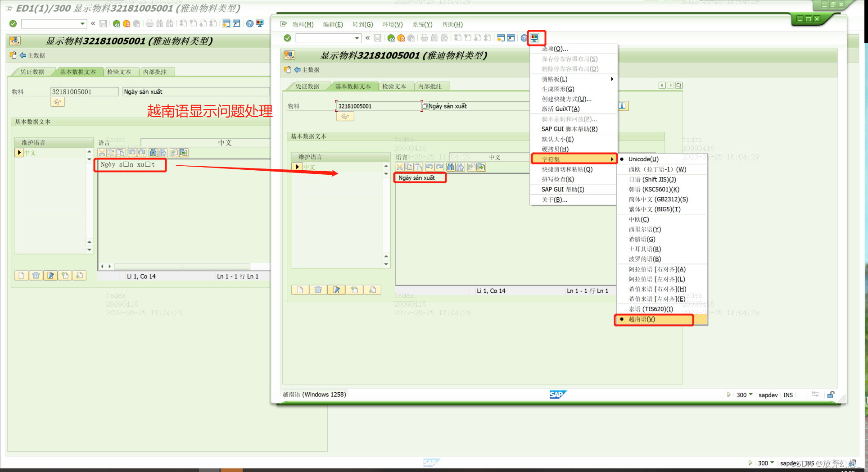Click Generate Shortcut icon in front window

click(x=511, y=38)
